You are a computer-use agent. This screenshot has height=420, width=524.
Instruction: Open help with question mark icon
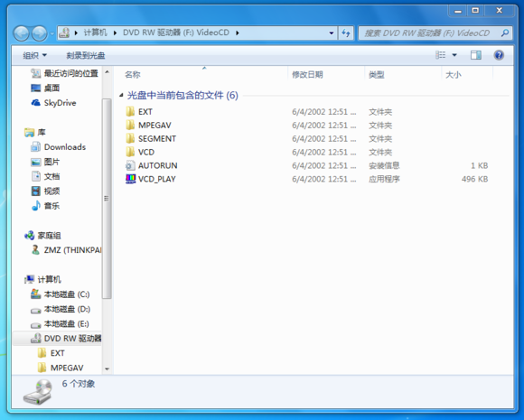[x=499, y=55]
